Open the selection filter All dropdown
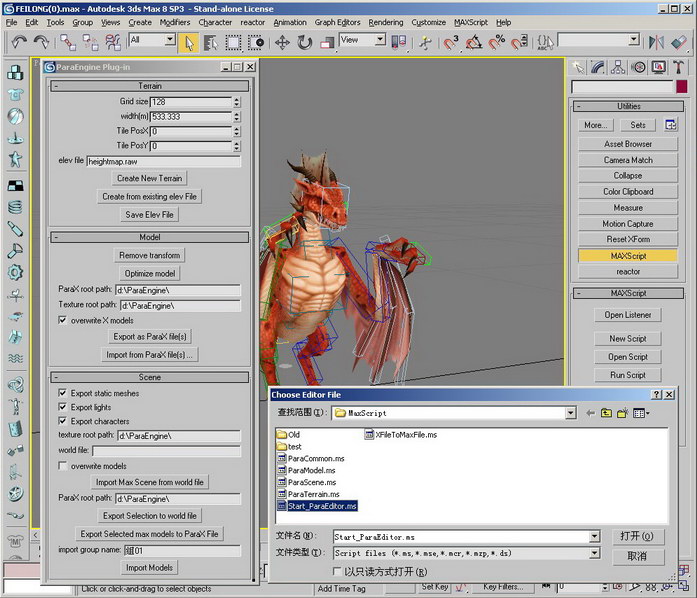The height and width of the screenshot is (598, 697). pyautogui.click(x=170, y=40)
